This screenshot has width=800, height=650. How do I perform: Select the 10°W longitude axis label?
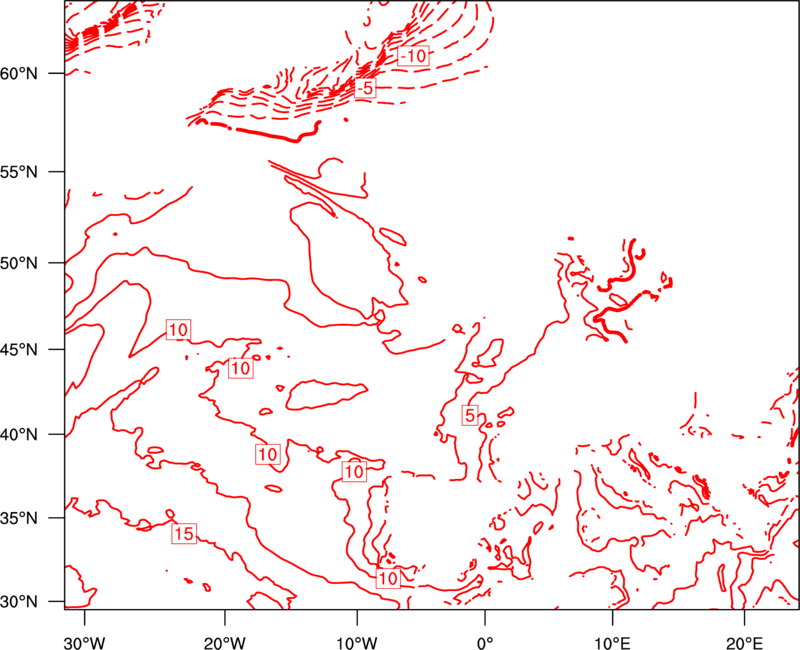point(357,643)
